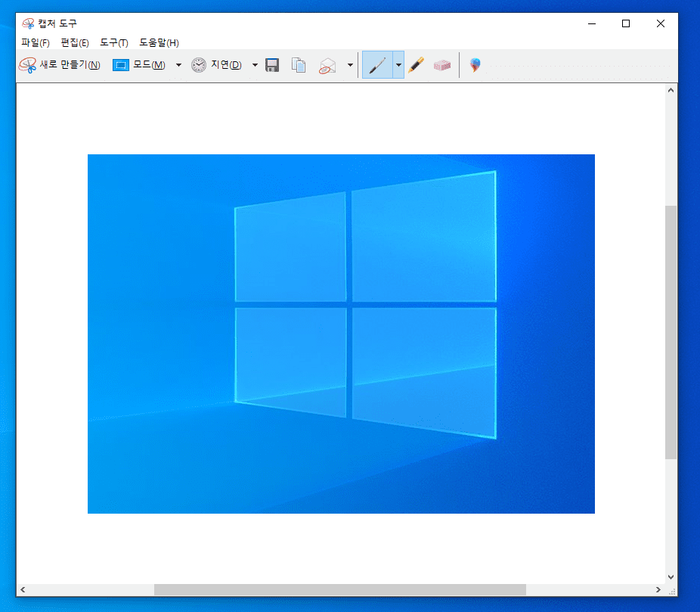Edit with Paint 3D balloon icon
Viewport: 700px width, 612px height.
point(475,65)
